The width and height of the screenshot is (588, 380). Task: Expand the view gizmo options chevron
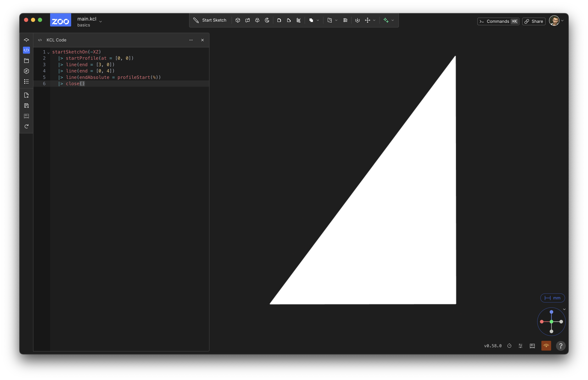564,309
